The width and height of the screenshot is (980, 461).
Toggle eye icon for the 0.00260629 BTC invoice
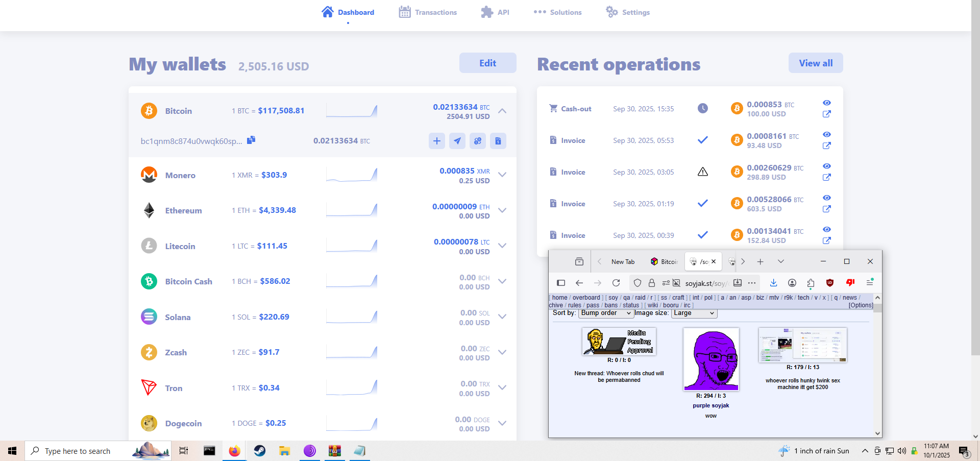click(827, 166)
